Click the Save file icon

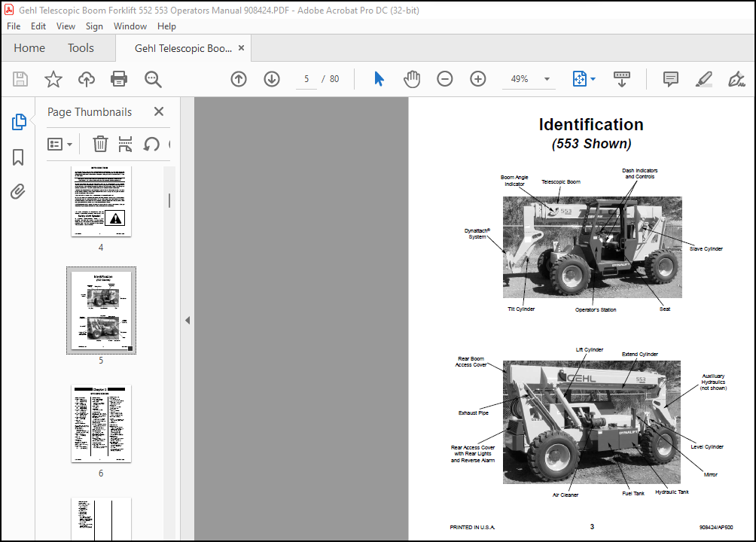pyautogui.click(x=20, y=78)
